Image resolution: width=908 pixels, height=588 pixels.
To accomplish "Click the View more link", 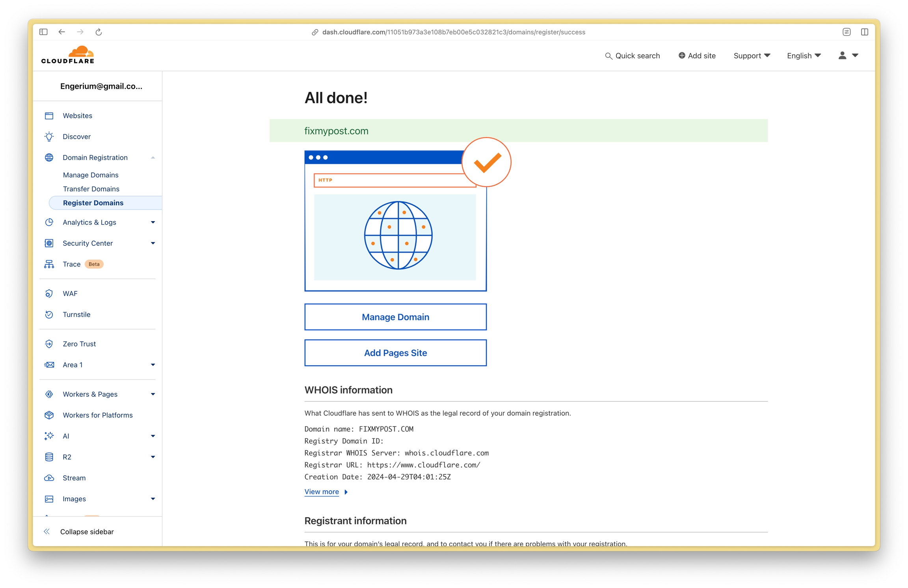I will (322, 492).
